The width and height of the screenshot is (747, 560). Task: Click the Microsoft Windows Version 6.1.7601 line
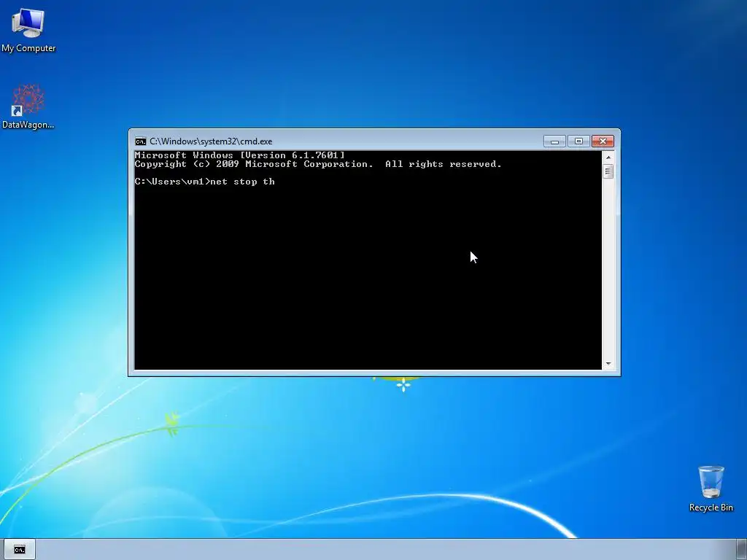pos(239,155)
